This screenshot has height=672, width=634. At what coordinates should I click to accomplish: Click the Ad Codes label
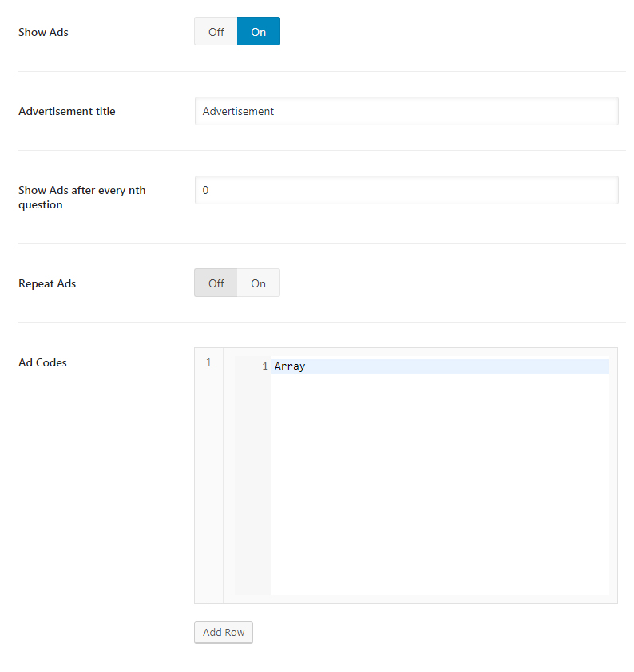point(42,362)
